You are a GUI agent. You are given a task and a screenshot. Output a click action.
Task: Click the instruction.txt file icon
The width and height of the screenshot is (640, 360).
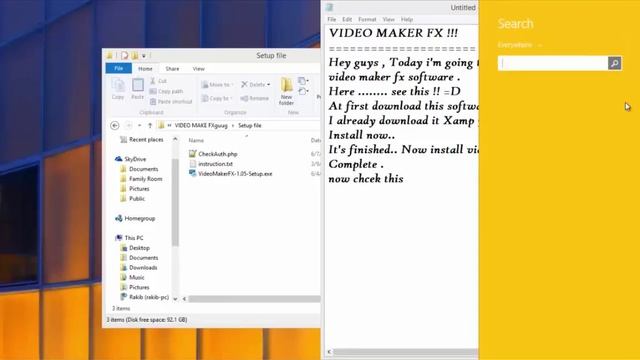click(193, 164)
